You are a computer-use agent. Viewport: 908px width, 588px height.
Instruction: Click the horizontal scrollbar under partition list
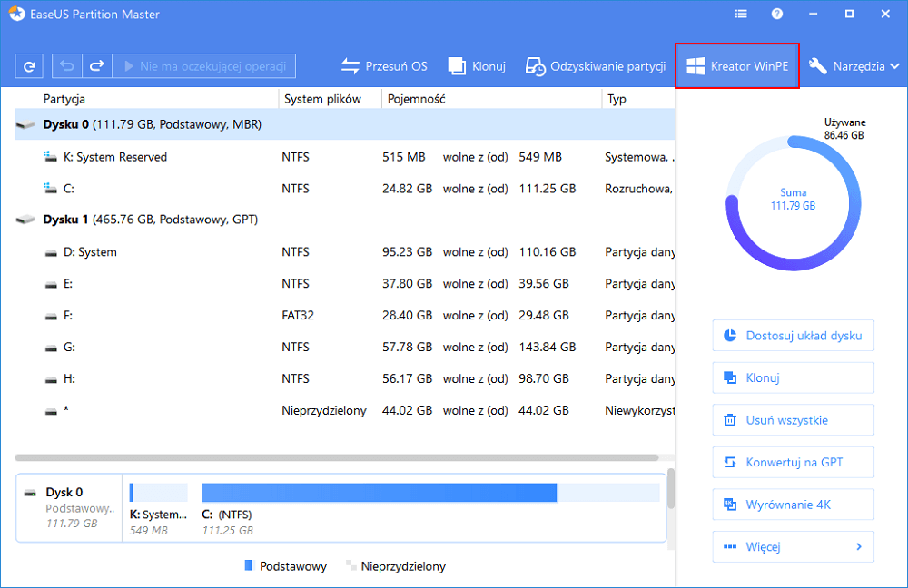tap(337, 457)
